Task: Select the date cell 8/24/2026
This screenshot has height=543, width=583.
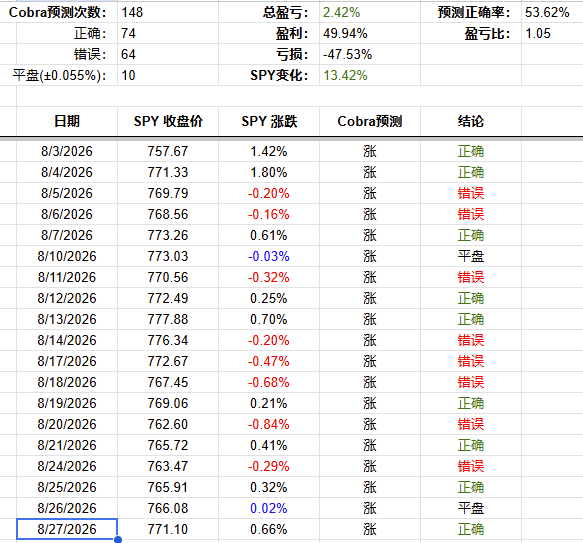Action: point(67,466)
